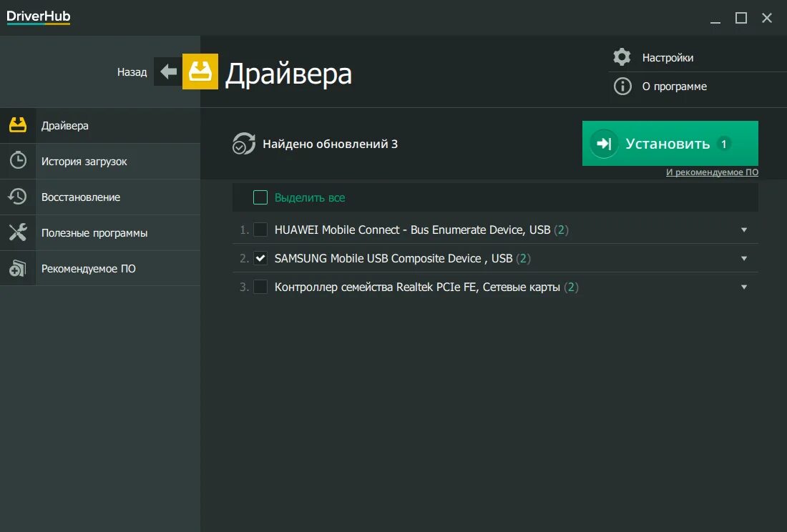Click SAMSUNG Mobile USB Composite Device name
Screen dimensions: 787x532
[393, 258]
